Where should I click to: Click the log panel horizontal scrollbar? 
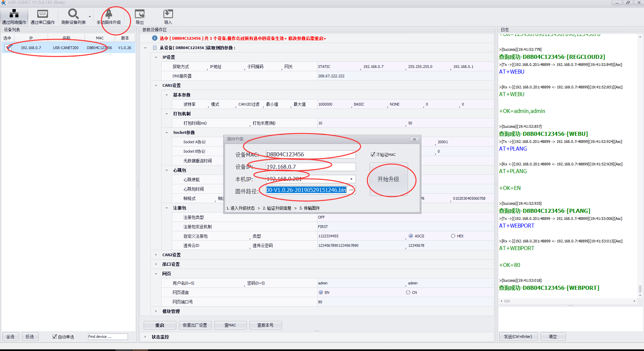pyautogui.click(x=567, y=301)
